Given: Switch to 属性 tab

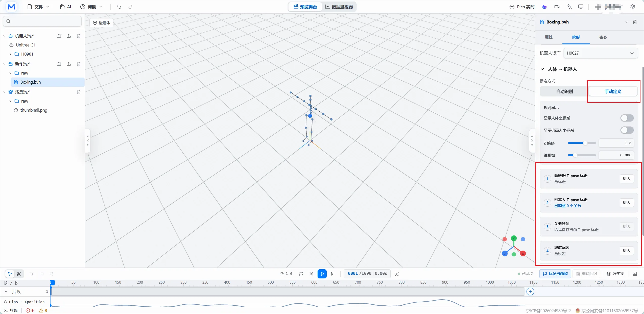Looking at the screenshot, I should pos(548,37).
